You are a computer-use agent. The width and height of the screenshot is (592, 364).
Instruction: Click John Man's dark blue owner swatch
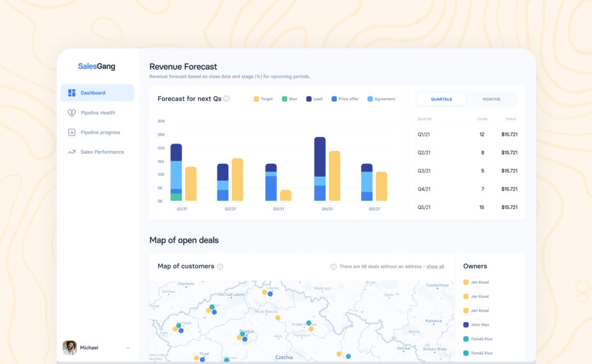tap(466, 324)
